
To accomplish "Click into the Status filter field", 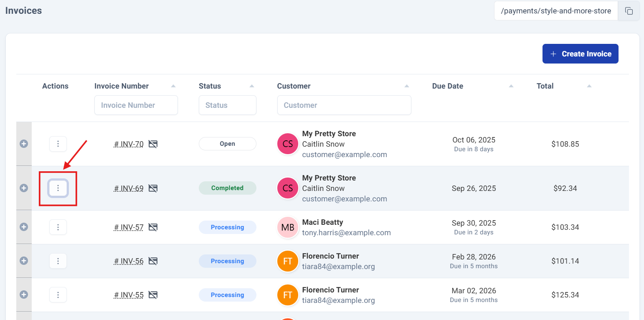I will [228, 105].
